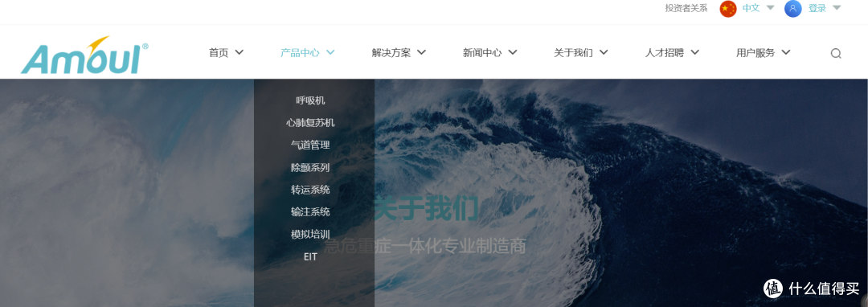Click the China flag icon
Screen dimensions: 868x307
pyautogui.click(x=728, y=8)
